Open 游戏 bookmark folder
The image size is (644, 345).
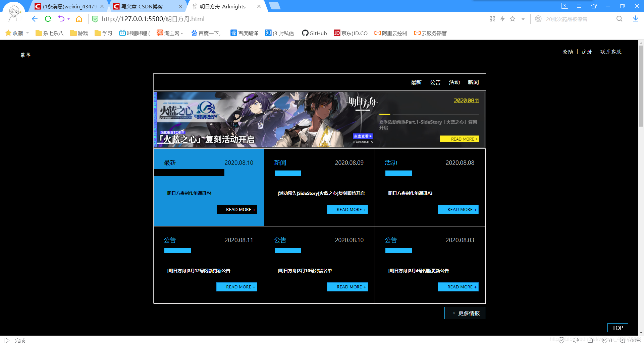click(79, 33)
